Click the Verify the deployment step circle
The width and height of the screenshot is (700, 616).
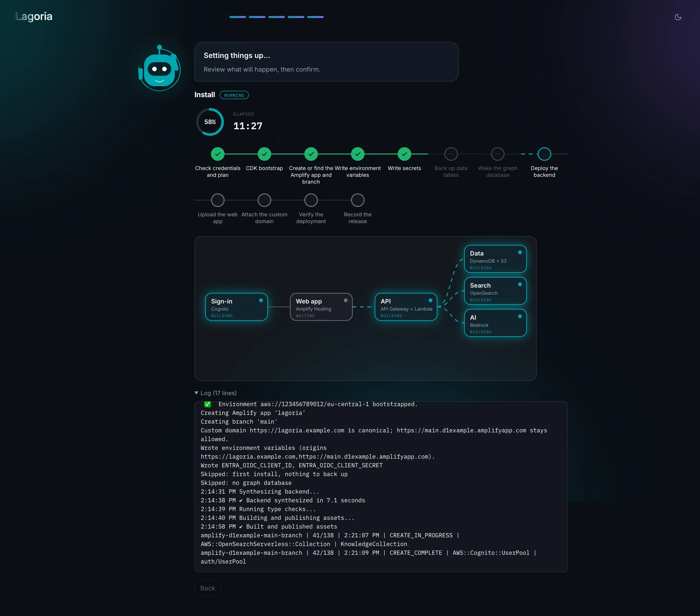tap(311, 200)
